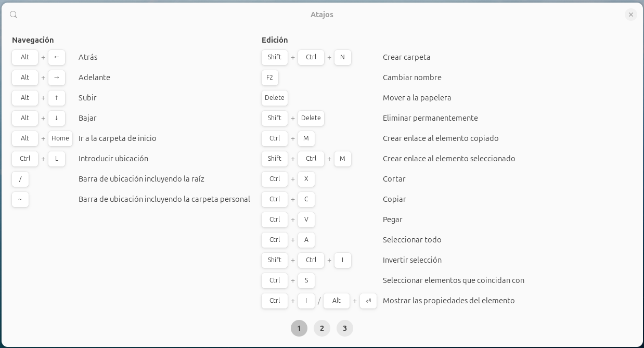Click the M key for Crear enlace al elemento copiado
This screenshot has width=644, height=348.
(306, 138)
